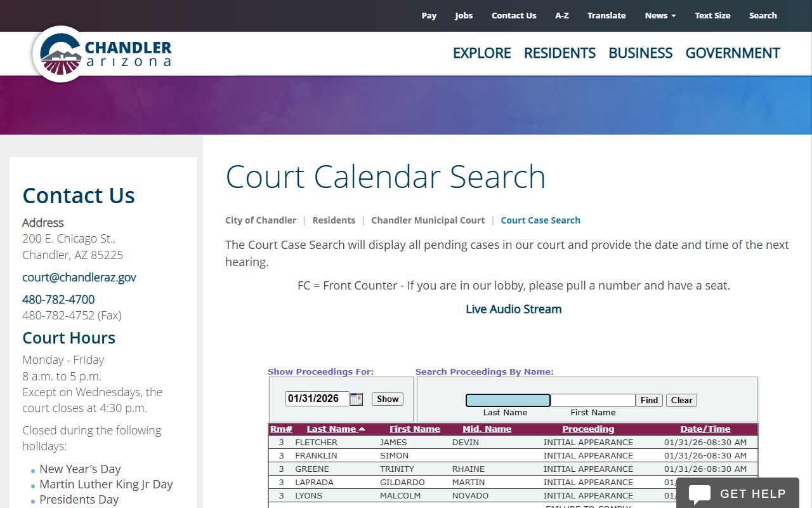The width and height of the screenshot is (812, 508).
Task: Focus the First Name search field
Action: coord(593,400)
